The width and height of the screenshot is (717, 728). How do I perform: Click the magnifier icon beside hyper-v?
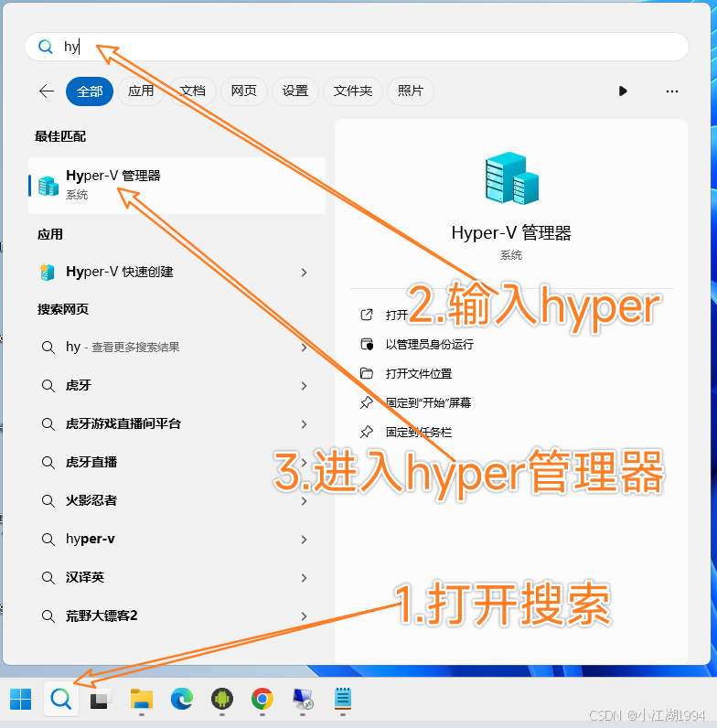[48, 539]
